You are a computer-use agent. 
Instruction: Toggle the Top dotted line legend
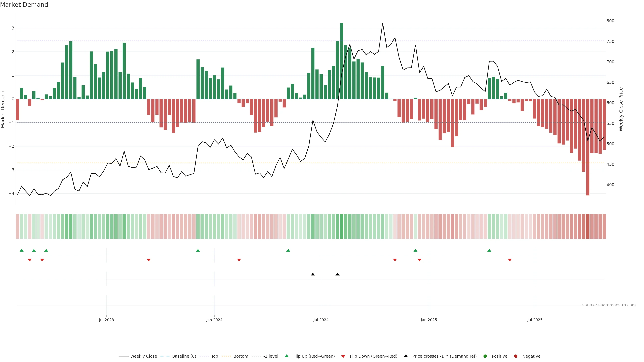(x=214, y=356)
